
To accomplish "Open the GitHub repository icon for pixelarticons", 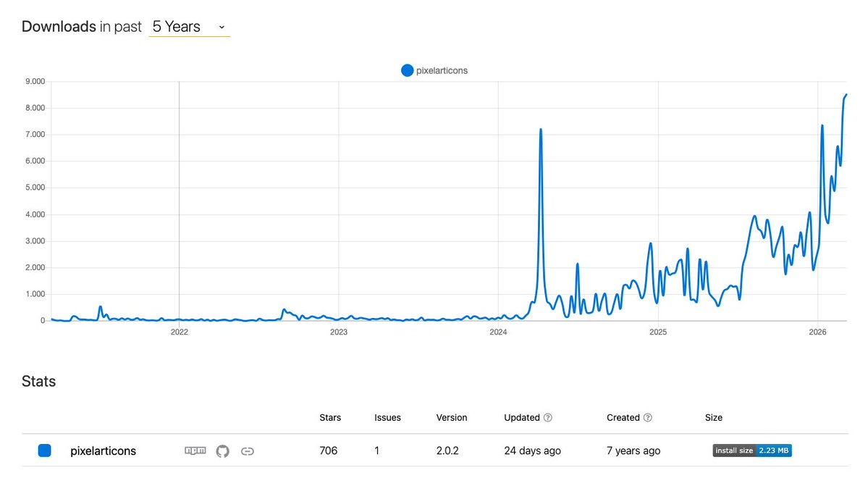I will [x=222, y=451].
